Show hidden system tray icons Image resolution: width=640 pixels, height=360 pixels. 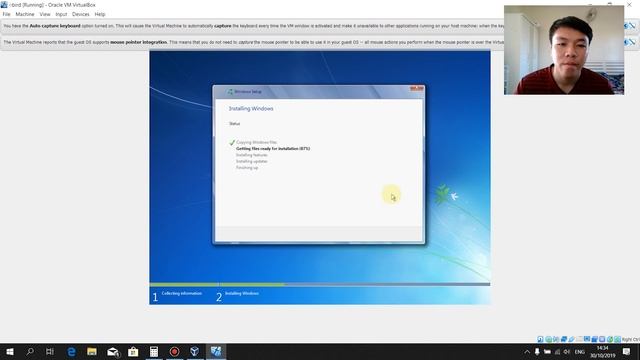tap(527, 351)
